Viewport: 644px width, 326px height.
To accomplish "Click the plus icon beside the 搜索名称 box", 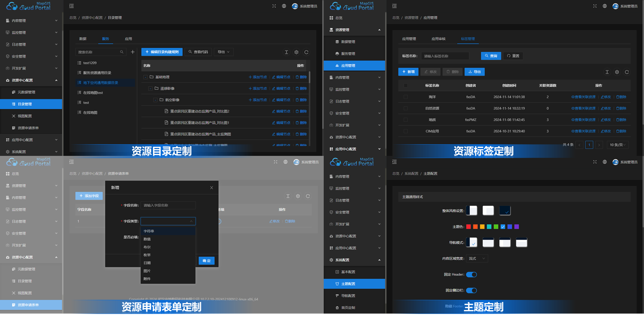I will click(x=133, y=52).
